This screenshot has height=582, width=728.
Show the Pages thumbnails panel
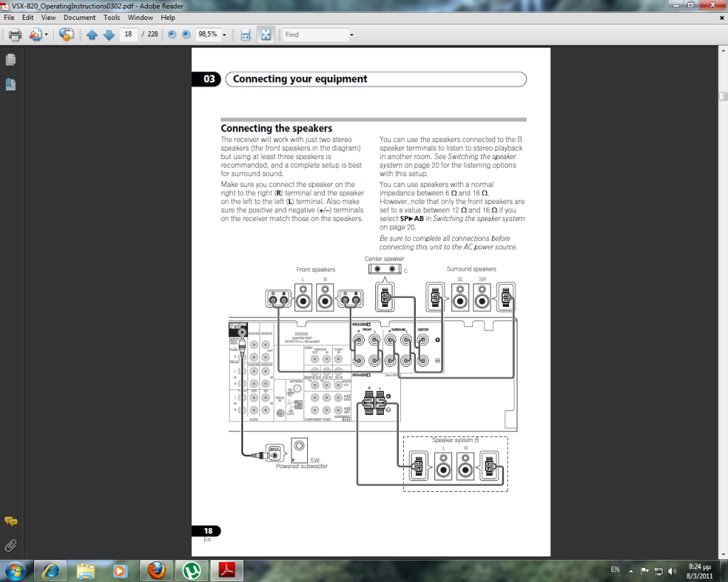[11, 60]
